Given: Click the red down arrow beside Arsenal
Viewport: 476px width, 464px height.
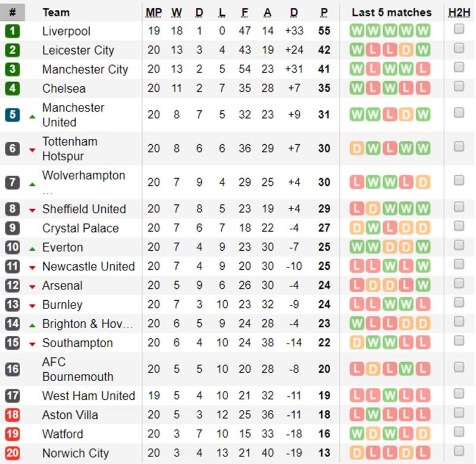Looking at the screenshot, I should [32, 287].
